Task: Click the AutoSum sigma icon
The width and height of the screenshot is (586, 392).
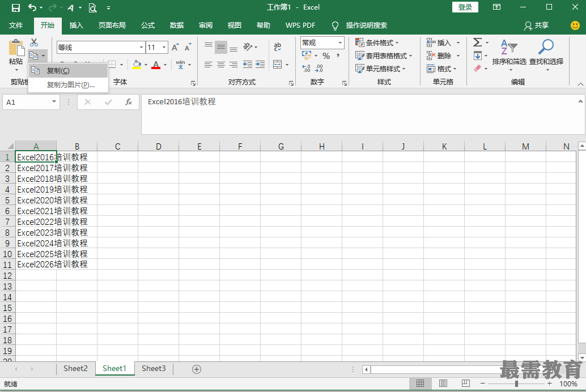Action: tap(478, 42)
